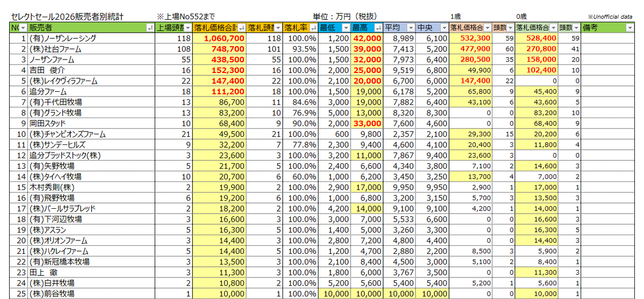
Task: Select the ※Unofficial data note
Action: click(x=610, y=17)
